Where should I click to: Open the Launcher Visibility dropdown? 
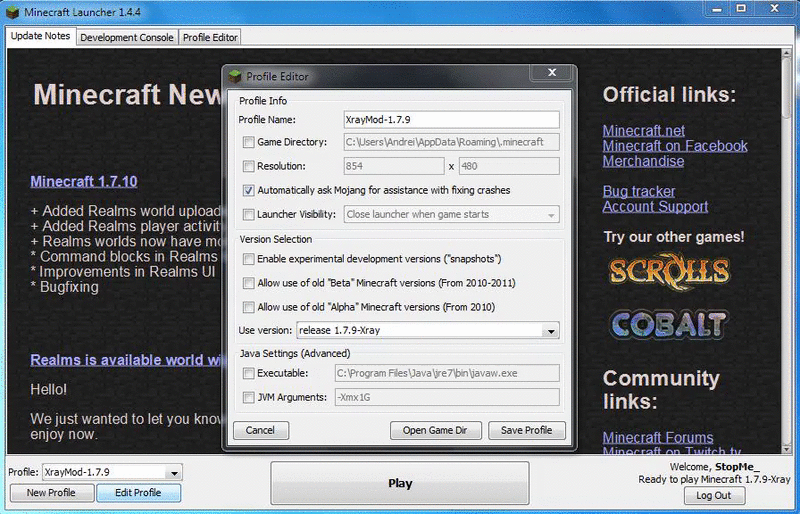pyautogui.click(x=551, y=215)
